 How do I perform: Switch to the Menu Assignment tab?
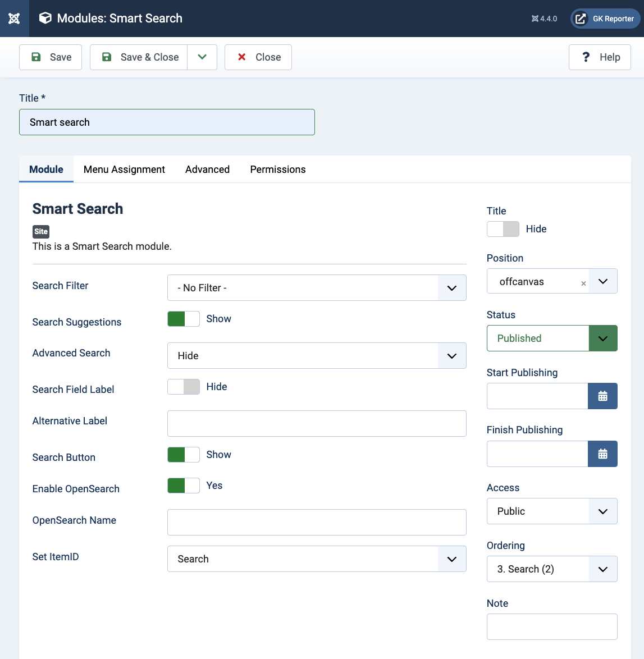(x=124, y=170)
